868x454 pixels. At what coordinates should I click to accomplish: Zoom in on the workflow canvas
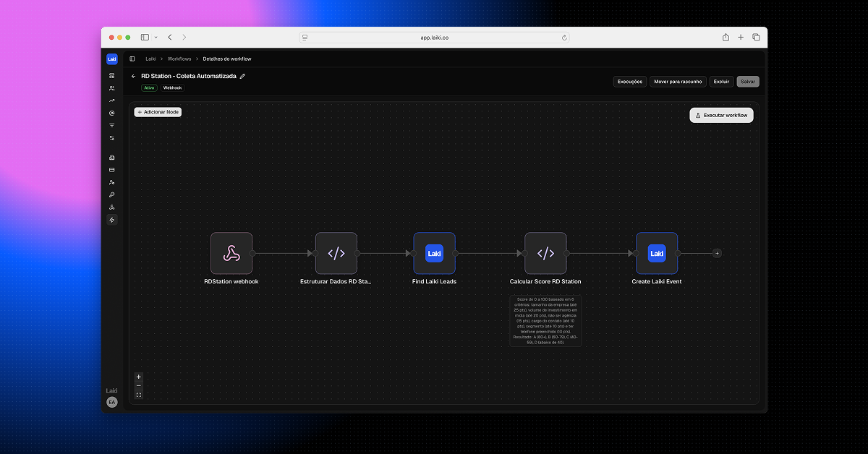(x=139, y=377)
